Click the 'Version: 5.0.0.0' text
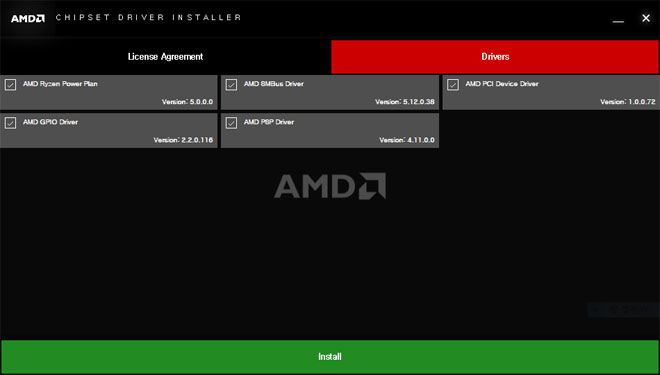Image resolution: width=660 pixels, height=375 pixels. tap(187, 102)
